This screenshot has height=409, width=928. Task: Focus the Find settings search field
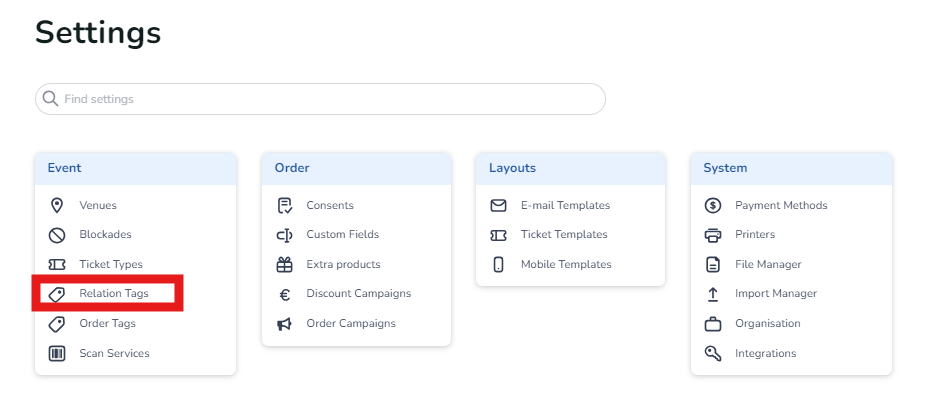point(330,99)
